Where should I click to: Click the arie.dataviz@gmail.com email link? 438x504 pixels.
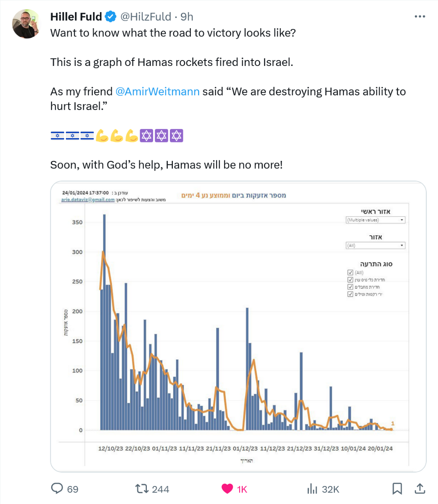pyautogui.click(x=88, y=199)
